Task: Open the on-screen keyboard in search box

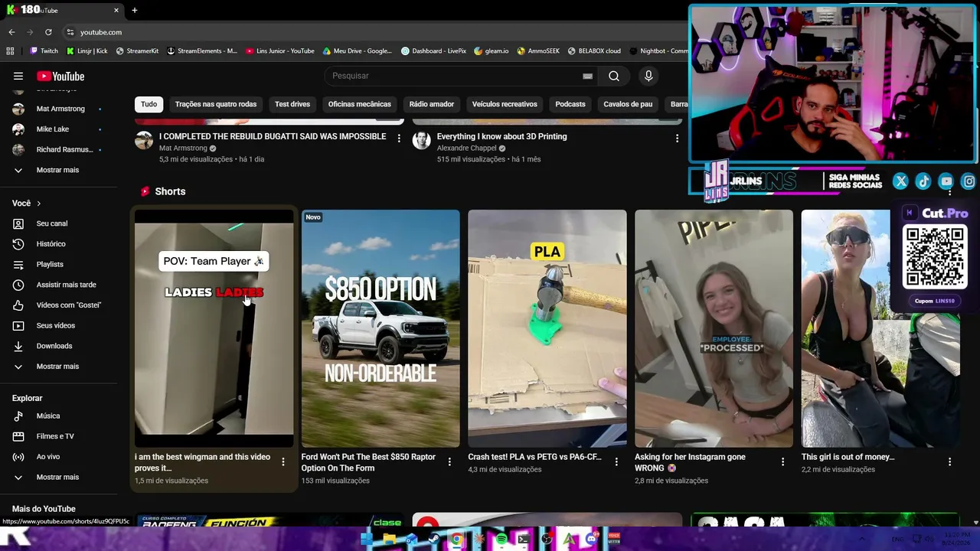Action: click(x=587, y=76)
